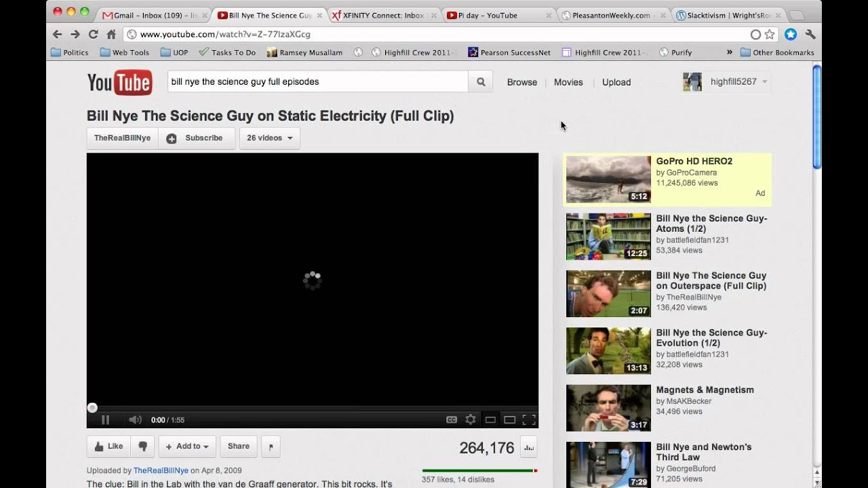Click the blue extension icon in toolbar

point(791,34)
